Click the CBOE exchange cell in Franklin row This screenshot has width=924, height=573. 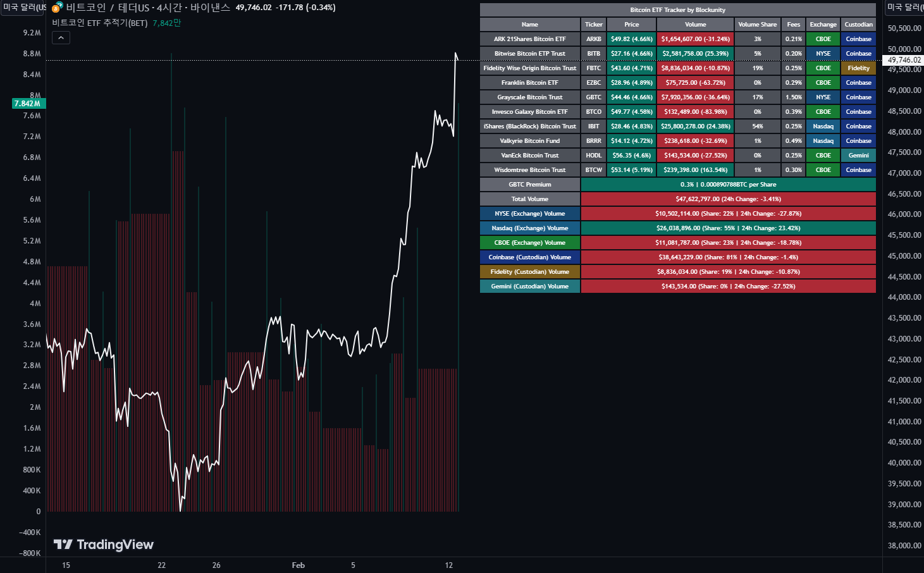click(x=823, y=83)
